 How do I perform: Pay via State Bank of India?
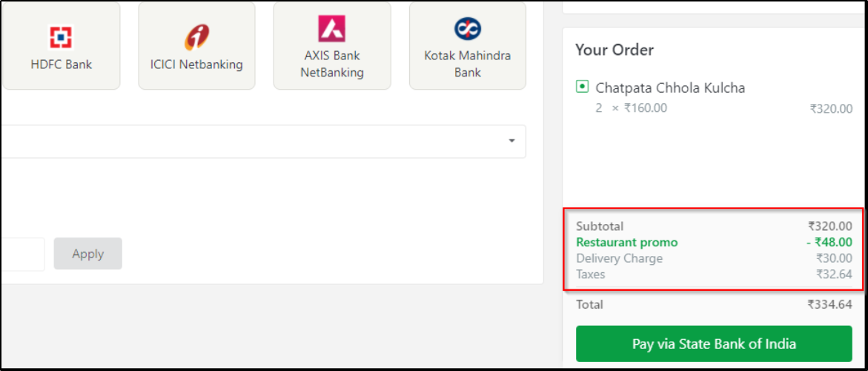(x=714, y=344)
